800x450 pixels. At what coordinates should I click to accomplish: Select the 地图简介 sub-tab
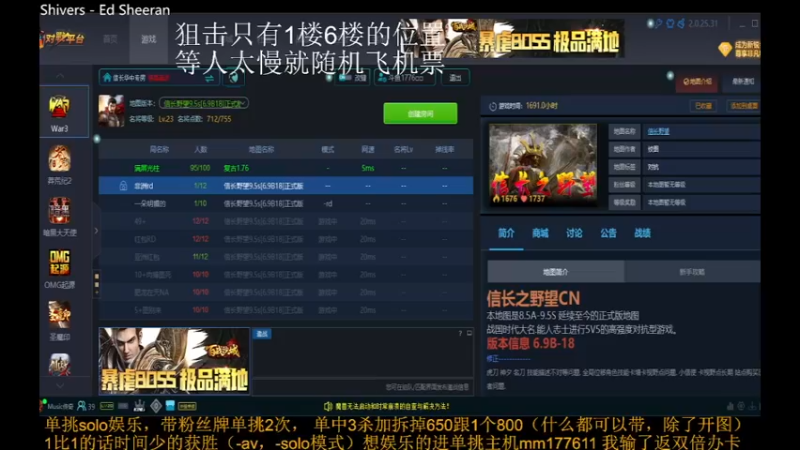[556, 272]
